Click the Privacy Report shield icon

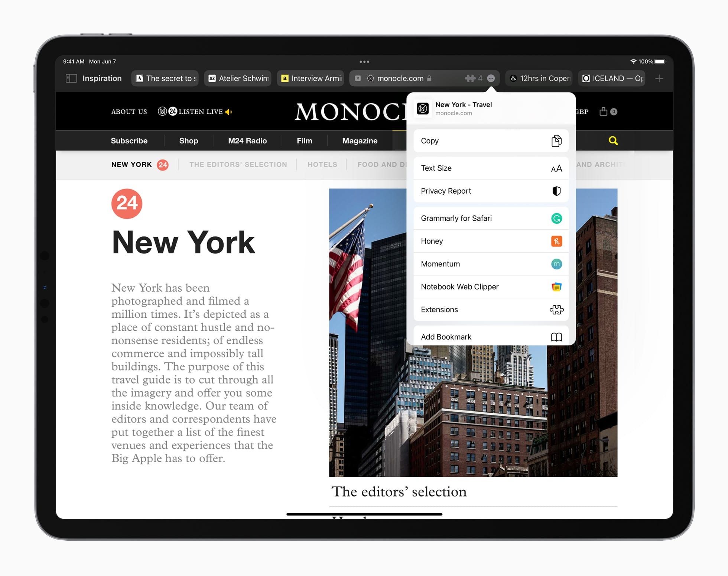pos(555,190)
